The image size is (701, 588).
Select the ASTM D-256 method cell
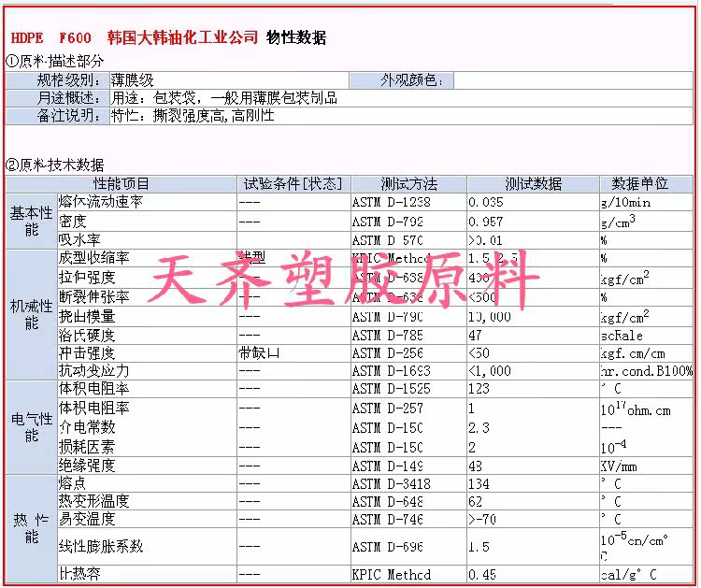408,353
